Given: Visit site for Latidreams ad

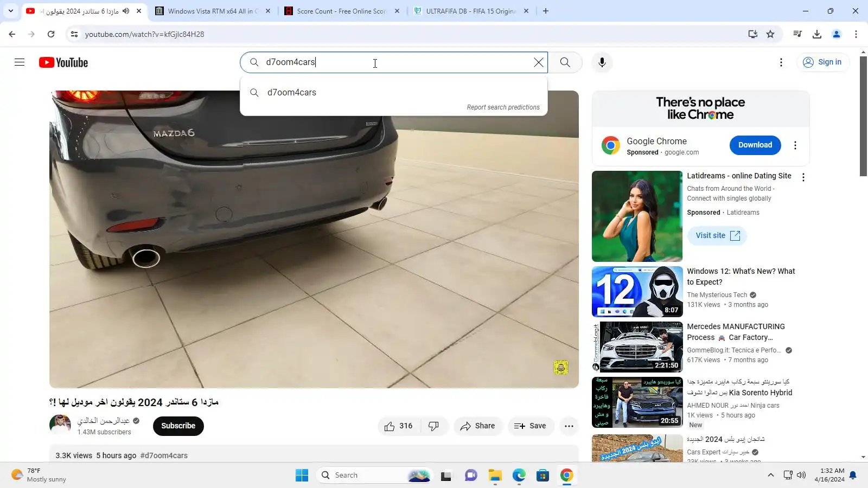Looking at the screenshot, I should pos(717,236).
